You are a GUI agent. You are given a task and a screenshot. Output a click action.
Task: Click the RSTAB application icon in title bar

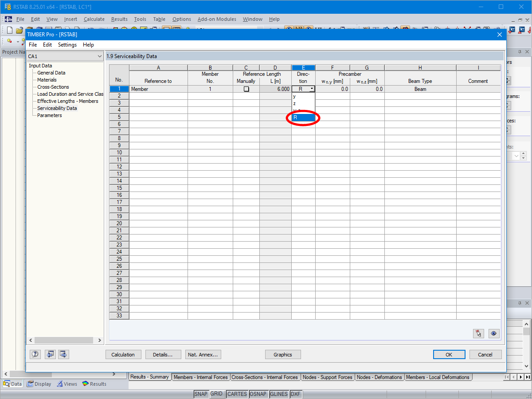8,7
